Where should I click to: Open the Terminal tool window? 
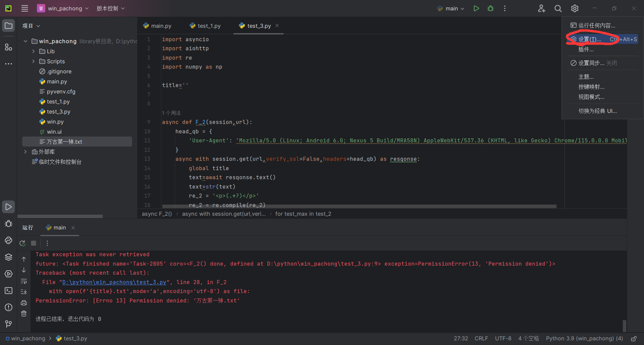click(x=8, y=291)
